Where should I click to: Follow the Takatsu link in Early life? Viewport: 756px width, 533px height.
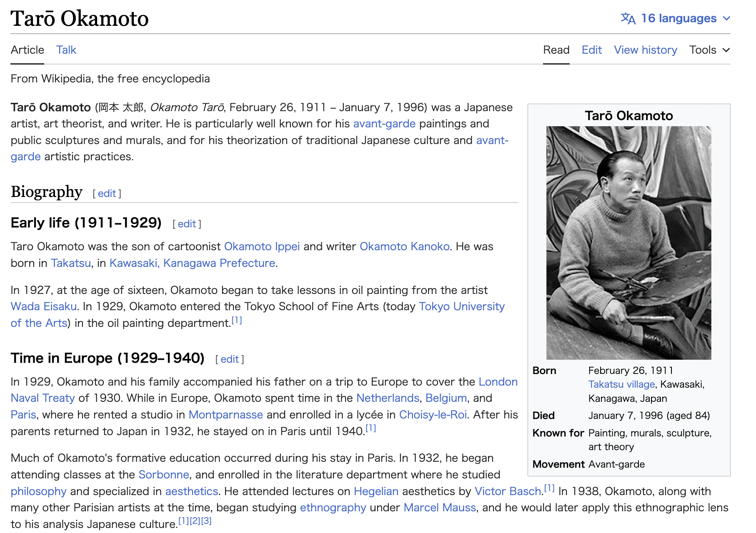tap(71, 263)
